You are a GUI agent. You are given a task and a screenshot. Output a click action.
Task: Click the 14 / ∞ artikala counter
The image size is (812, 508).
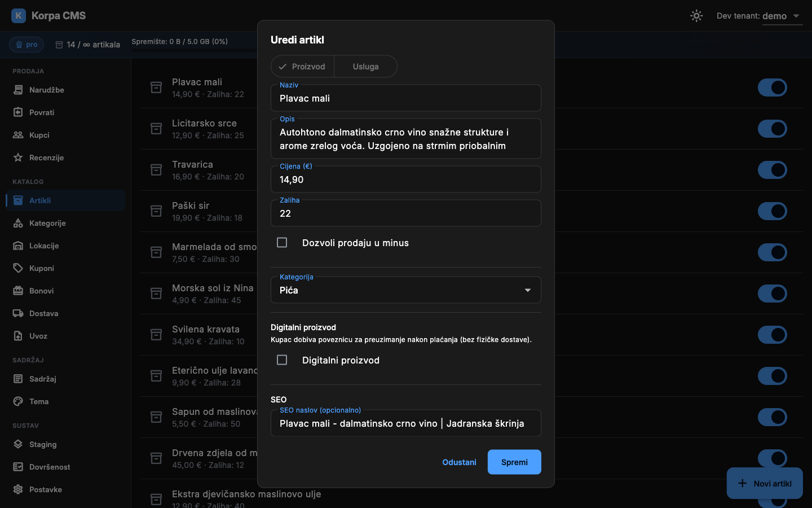pos(88,45)
